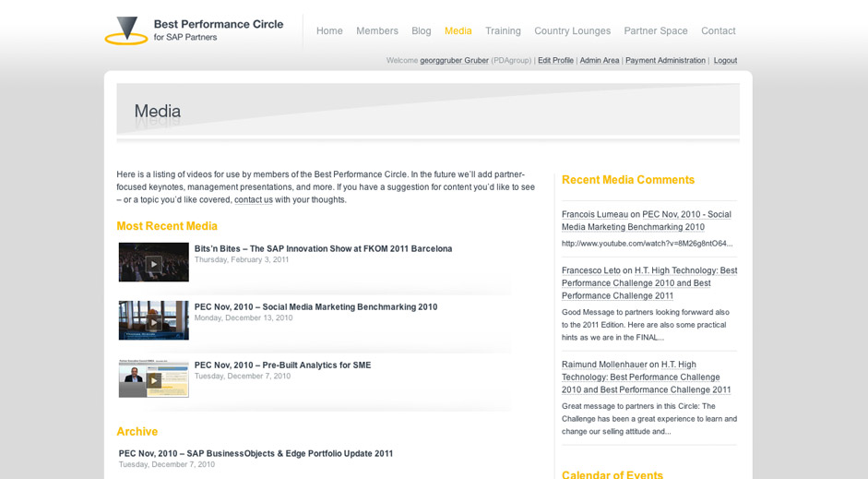The width and height of the screenshot is (868, 479).
Task: Open Raimund Mollenhauer's H.T. High Technology comment link
Action: [646, 377]
